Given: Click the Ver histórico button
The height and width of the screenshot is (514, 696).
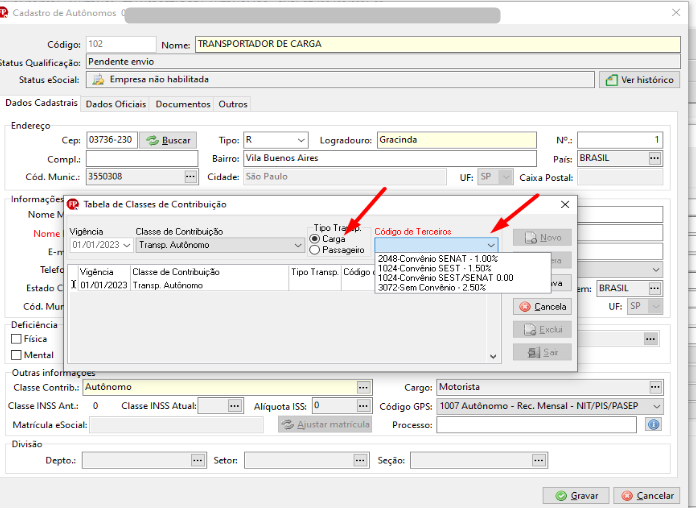Looking at the screenshot, I should coord(639,80).
